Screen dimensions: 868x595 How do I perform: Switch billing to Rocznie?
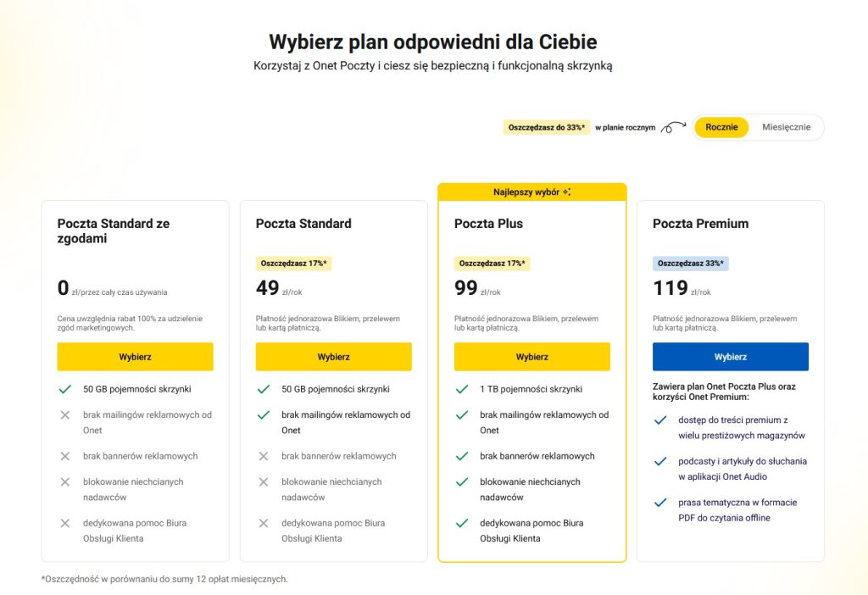tap(721, 127)
